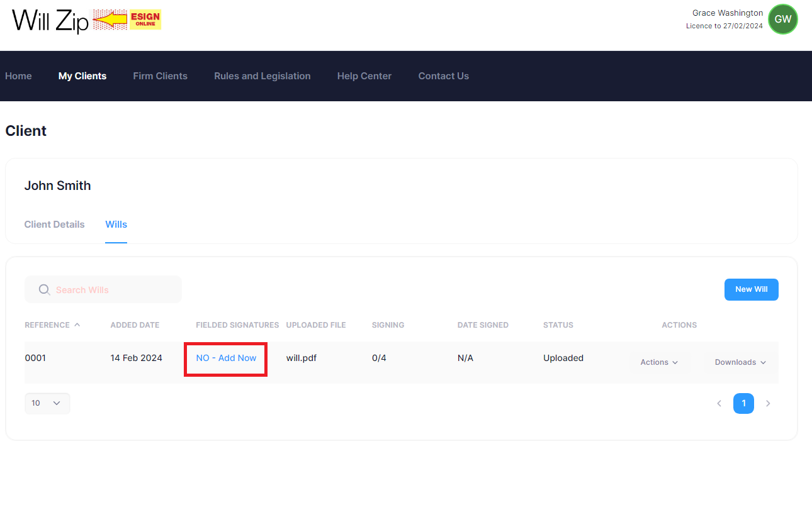Screen dimensions: 812x517
Task: Click the John Smith client name
Action: tap(57, 186)
